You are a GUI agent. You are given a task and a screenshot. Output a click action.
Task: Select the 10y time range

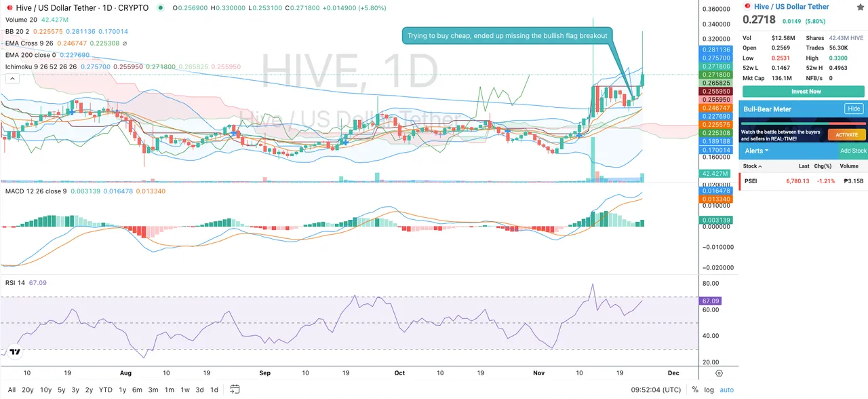click(46, 389)
